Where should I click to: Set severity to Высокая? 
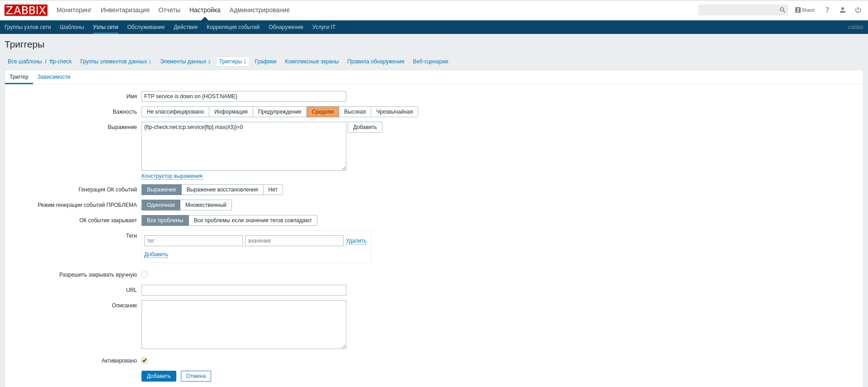pos(354,112)
